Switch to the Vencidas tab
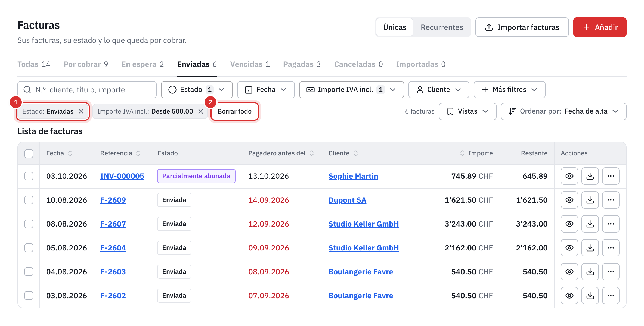Screen dimensions: 644x326 [250, 64]
